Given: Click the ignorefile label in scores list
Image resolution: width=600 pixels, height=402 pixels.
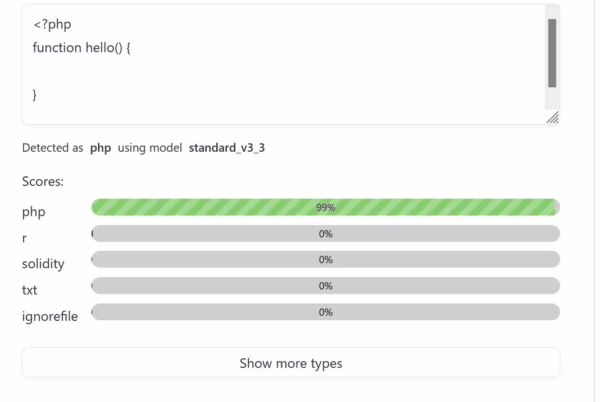Looking at the screenshot, I should tap(50, 316).
